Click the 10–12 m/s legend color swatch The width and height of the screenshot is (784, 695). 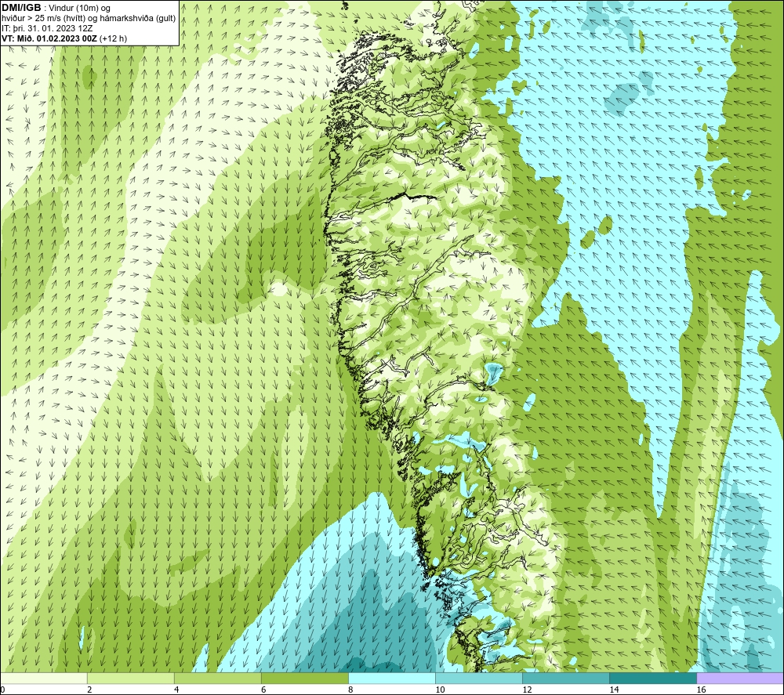[479, 678]
